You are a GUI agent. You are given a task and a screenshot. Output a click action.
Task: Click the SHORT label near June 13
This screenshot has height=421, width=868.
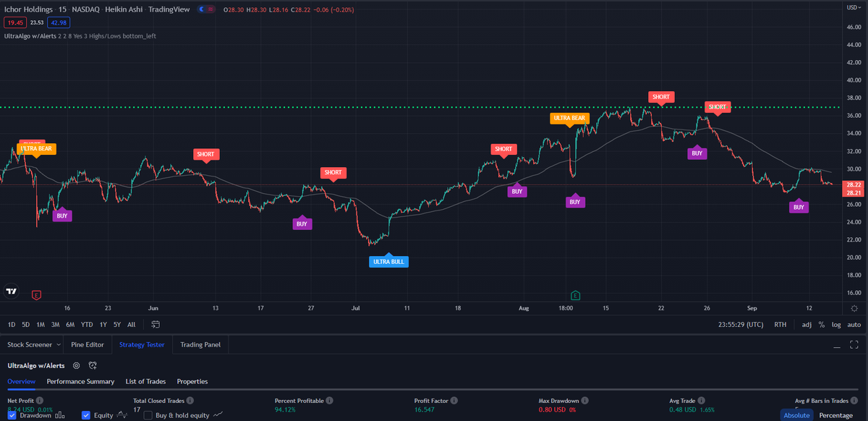(x=206, y=154)
